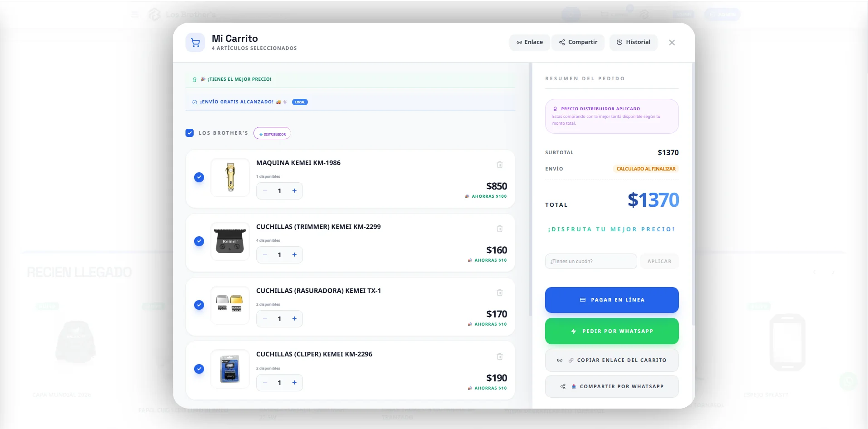Click the ¡Envío gratis alcanzado! banner
Image resolution: width=868 pixels, height=429 pixels.
350,102
